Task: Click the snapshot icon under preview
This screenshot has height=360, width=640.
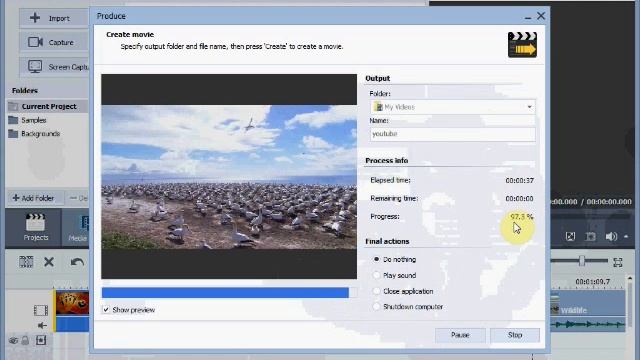Action: coord(590,236)
